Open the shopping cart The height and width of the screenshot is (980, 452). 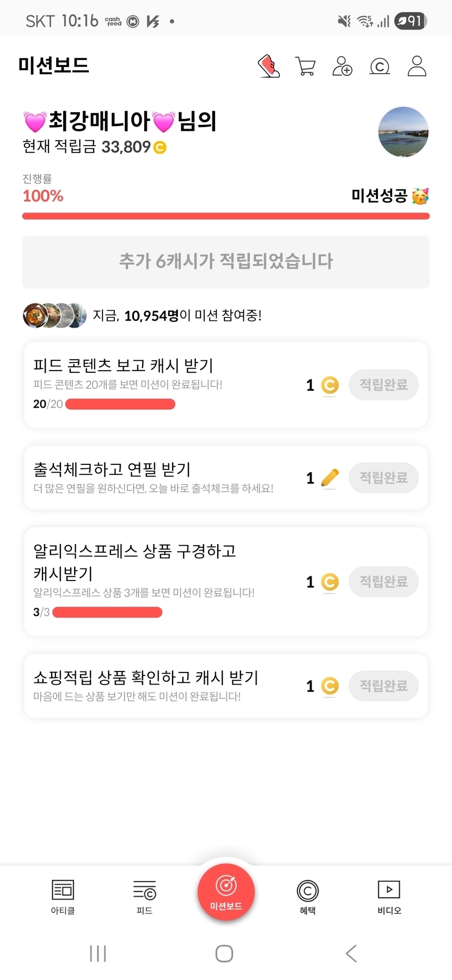coord(305,66)
